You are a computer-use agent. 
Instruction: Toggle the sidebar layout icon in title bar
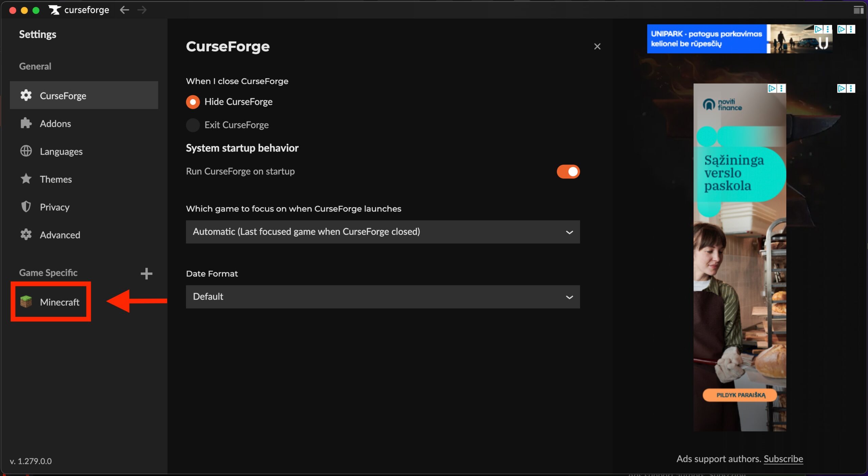(x=859, y=10)
